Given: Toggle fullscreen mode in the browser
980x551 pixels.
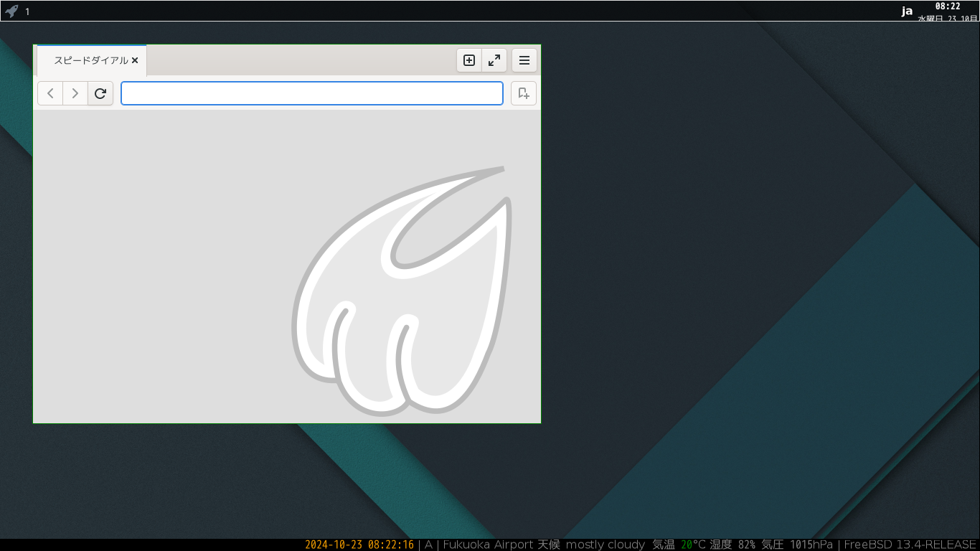Looking at the screenshot, I should 494,60.
